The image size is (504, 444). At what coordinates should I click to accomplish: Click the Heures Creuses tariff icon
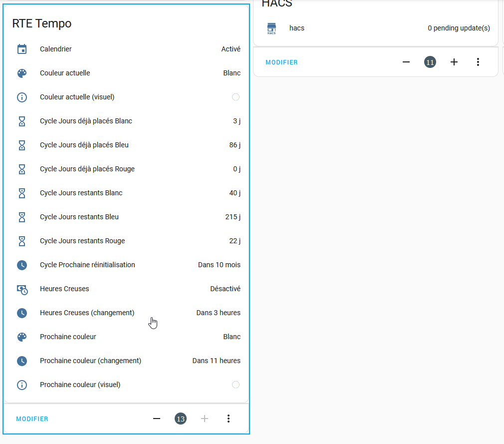point(22,289)
